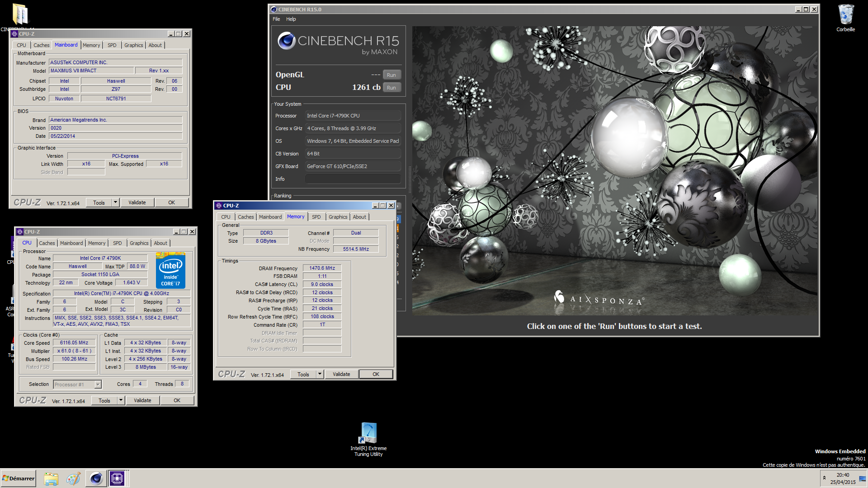868x488 pixels.
Task: Open Tools dropdown arrow in CPU CPU-Z window
Action: tap(121, 400)
